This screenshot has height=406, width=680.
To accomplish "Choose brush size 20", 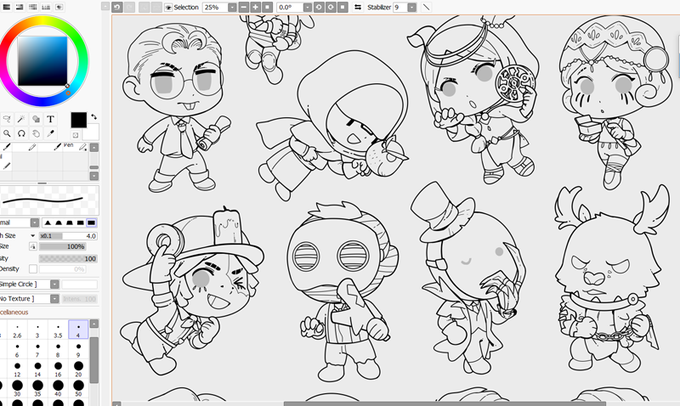I will pos(78,369).
